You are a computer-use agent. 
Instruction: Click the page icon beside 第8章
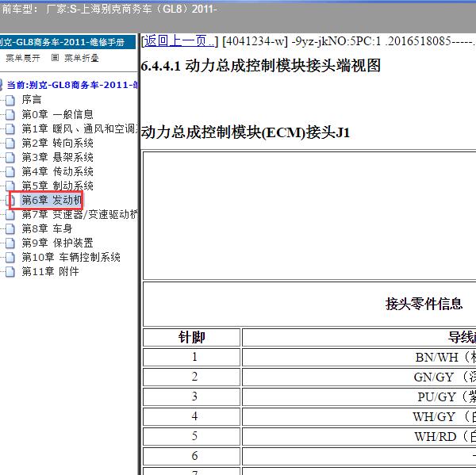pos(10,229)
